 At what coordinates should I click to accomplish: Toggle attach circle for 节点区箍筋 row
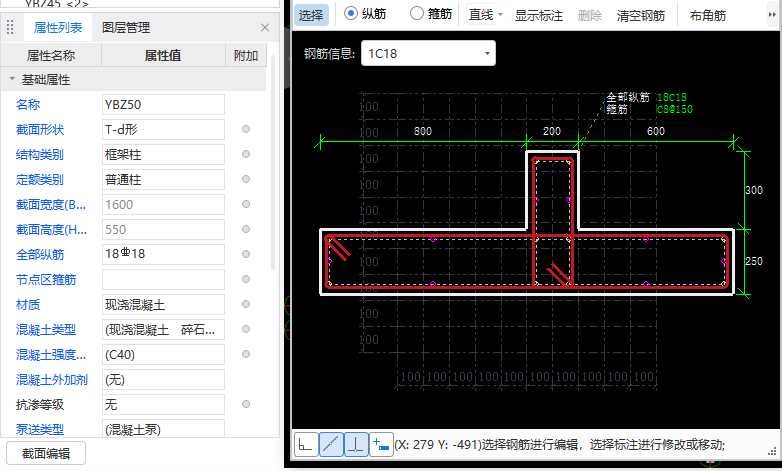(246, 279)
